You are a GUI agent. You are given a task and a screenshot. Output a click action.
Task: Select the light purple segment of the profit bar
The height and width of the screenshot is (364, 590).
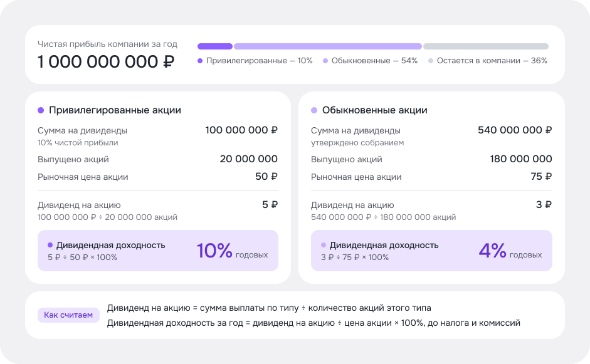pyautogui.click(x=328, y=46)
